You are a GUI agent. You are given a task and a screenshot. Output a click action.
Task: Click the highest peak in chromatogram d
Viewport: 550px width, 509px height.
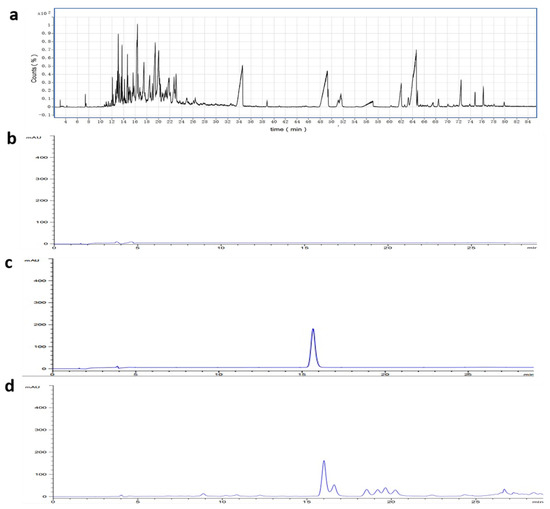point(324,478)
